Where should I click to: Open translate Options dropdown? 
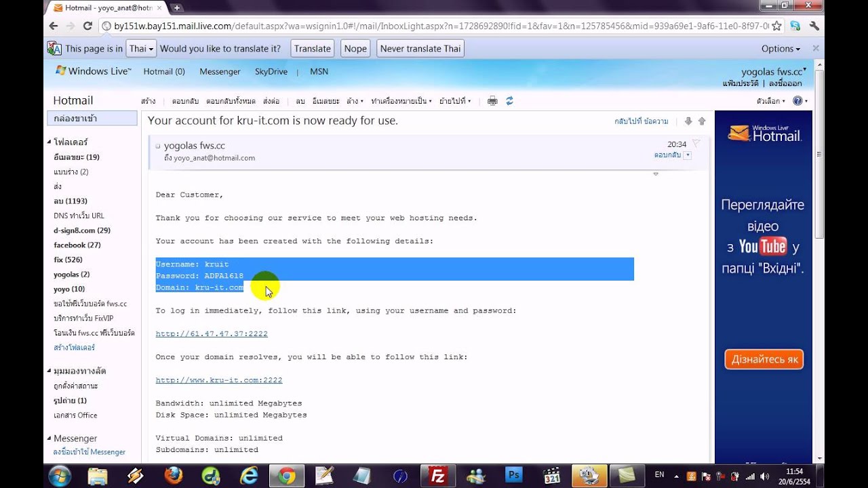point(781,49)
